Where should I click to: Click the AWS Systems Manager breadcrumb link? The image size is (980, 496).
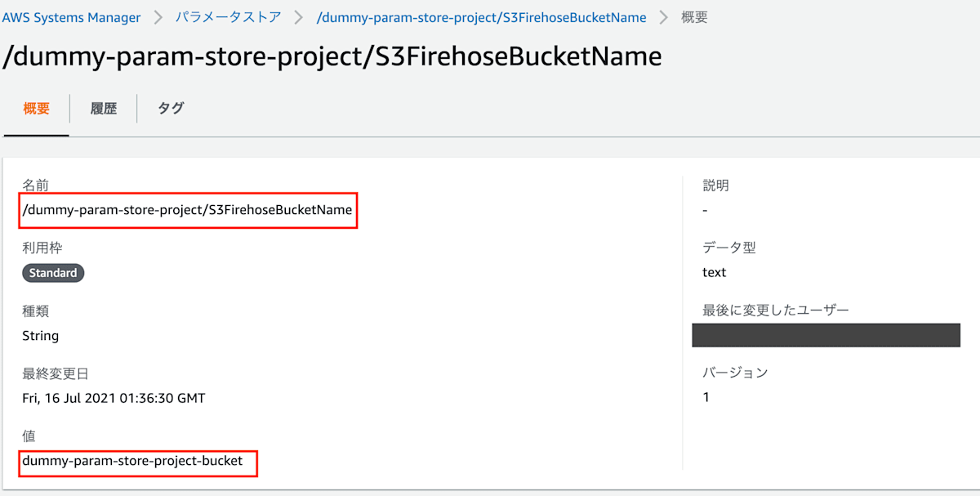[x=71, y=16]
